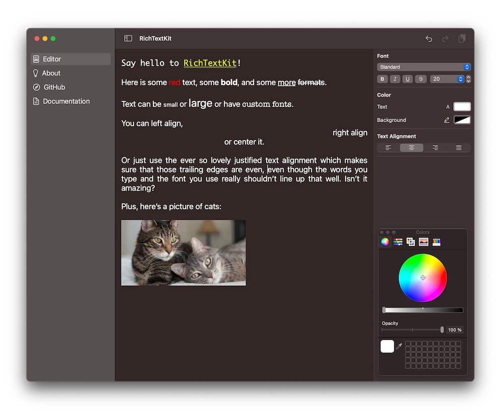Pick a color on the color wheel
This screenshot has width=504, height=420.
click(x=423, y=278)
